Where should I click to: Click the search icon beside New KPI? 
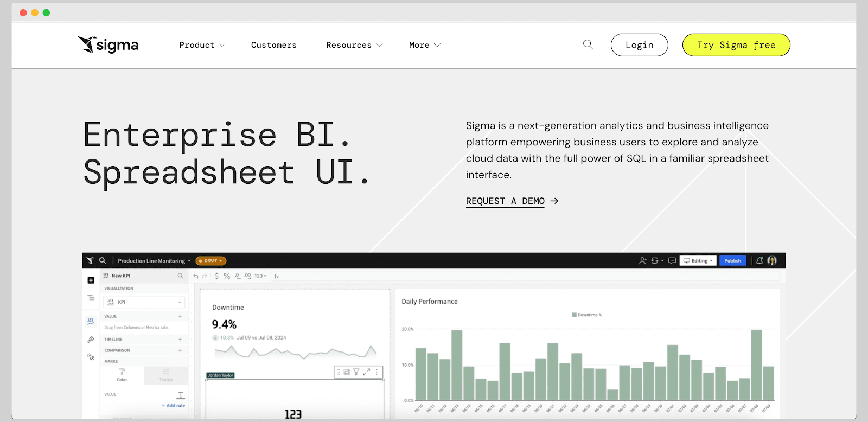click(181, 276)
